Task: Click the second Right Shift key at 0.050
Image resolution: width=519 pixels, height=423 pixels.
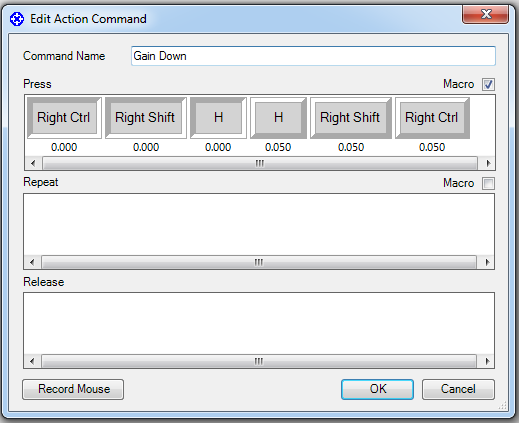Action: pos(351,118)
